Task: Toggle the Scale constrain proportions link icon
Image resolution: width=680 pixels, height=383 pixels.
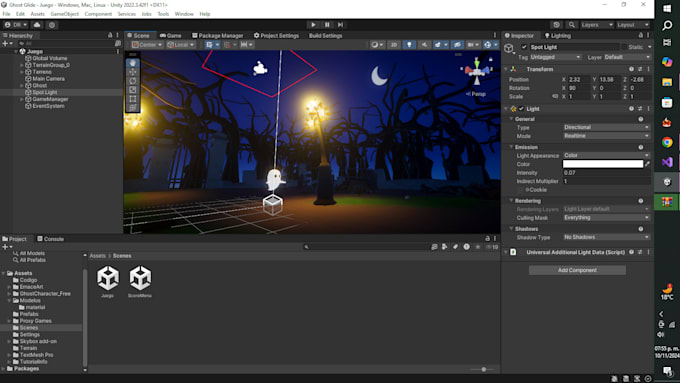Action: [x=555, y=96]
